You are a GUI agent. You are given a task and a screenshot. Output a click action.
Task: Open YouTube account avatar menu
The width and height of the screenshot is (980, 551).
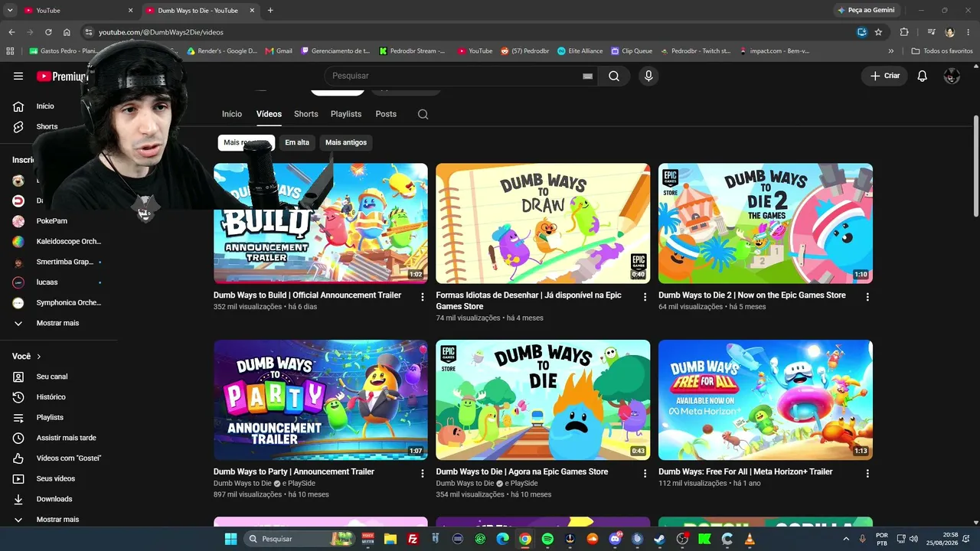pos(952,76)
